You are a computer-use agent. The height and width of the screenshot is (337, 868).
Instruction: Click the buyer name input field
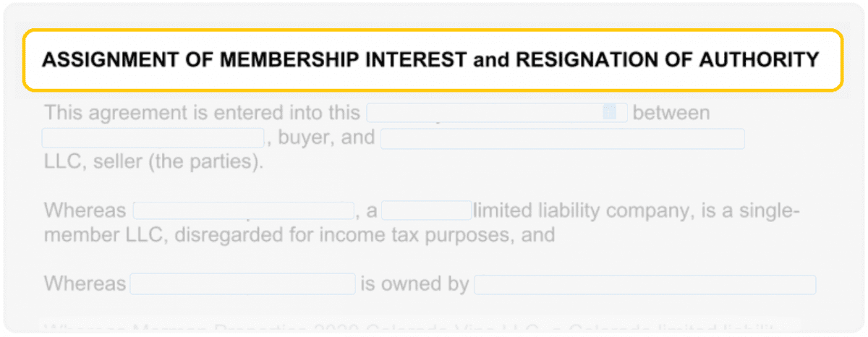[153, 137]
